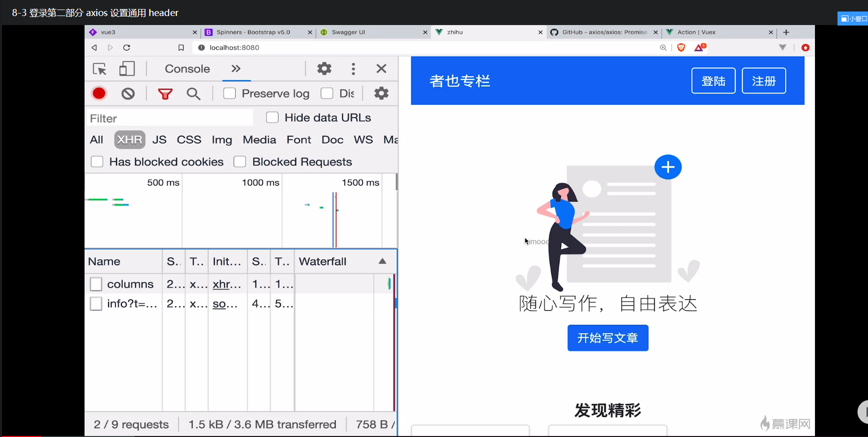Select the columns request name
This screenshot has height=437, width=868.
(130, 284)
